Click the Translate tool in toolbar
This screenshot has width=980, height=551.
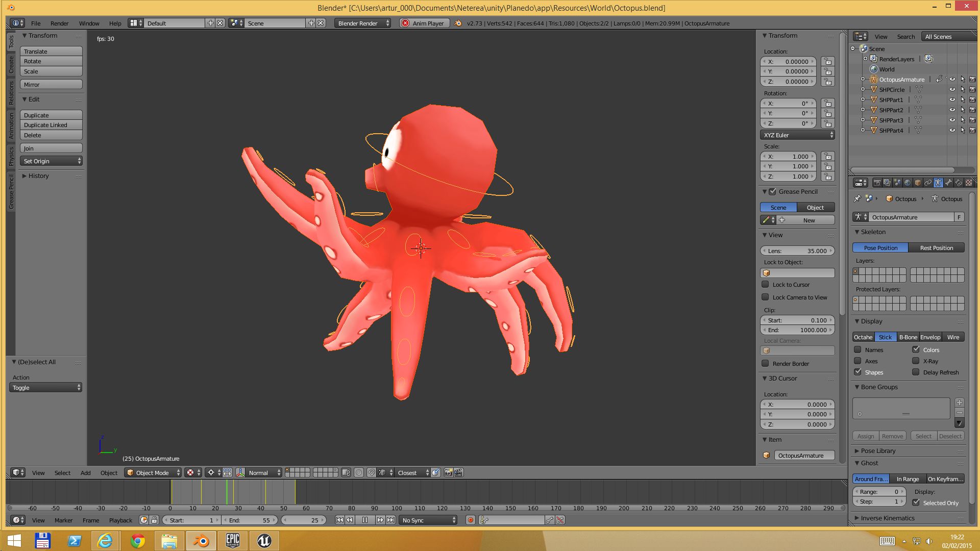click(51, 51)
